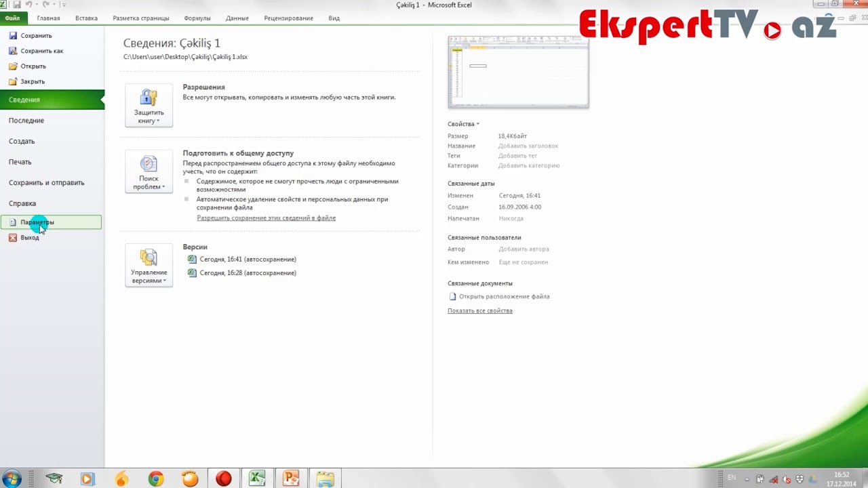Open PowerPoint from the taskbar
The image size is (868, 488).
292,479
